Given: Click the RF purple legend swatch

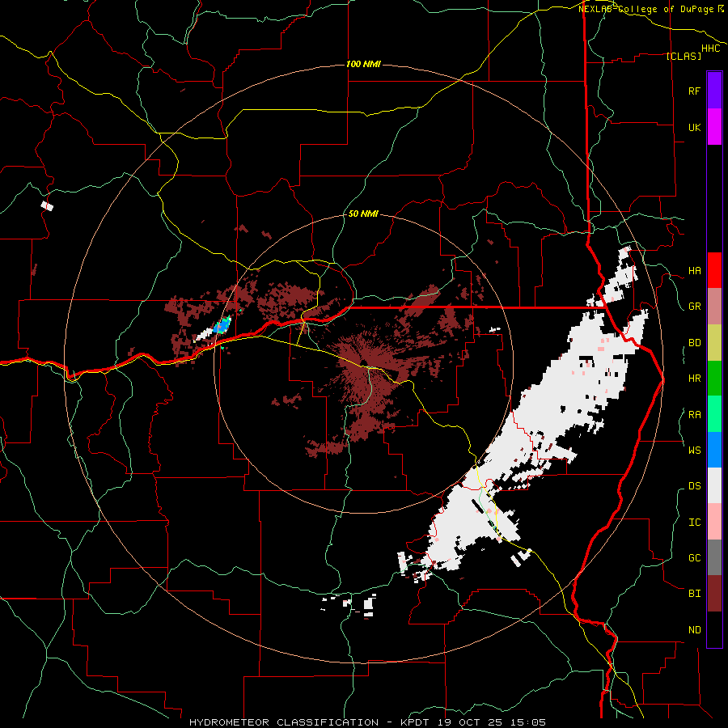Looking at the screenshot, I should [x=714, y=91].
